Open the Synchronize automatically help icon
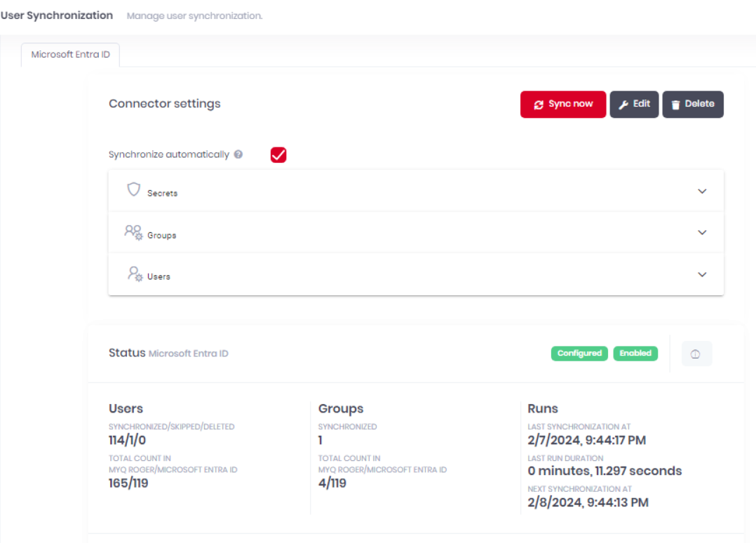The image size is (756, 543). (238, 154)
